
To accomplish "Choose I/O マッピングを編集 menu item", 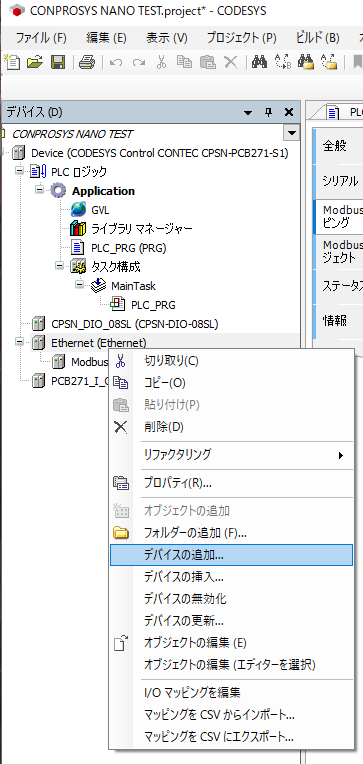I will click(x=231, y=692).
